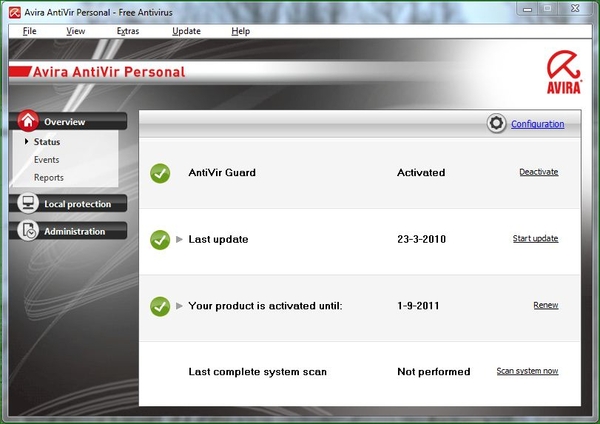Screen dimensions: 600x424
Task: Click the AntiVir Guard label
Action: (x=222, y=173)
